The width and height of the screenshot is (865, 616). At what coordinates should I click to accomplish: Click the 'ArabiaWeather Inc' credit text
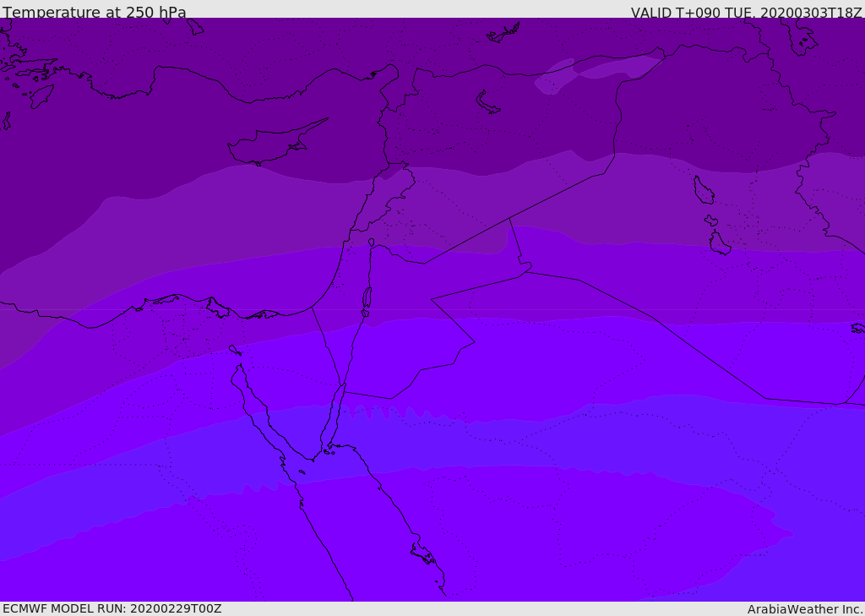point(804,609)
